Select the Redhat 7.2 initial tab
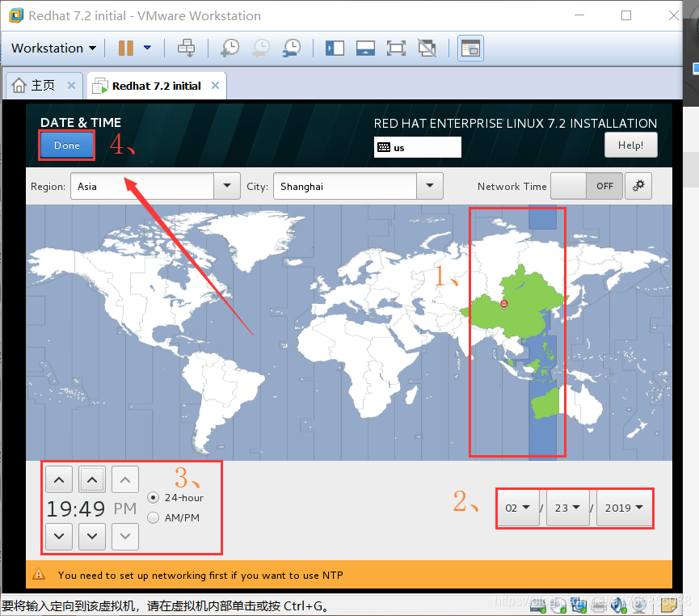 pos(157,86)
